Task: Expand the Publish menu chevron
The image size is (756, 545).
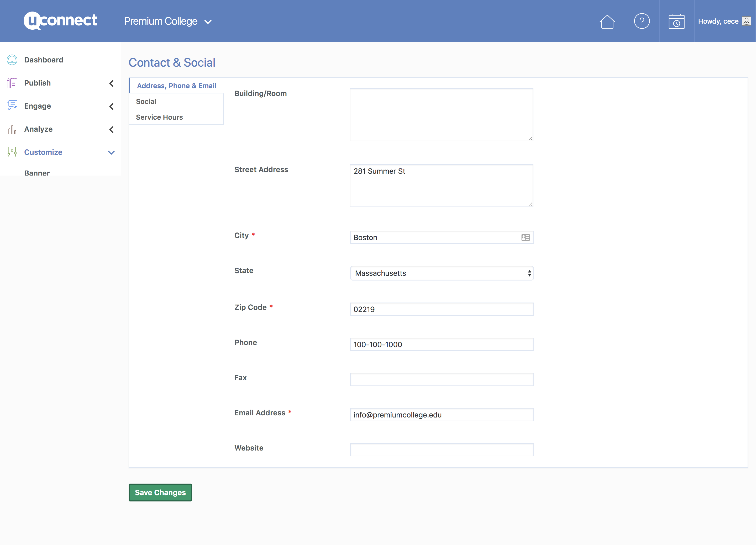Action: pos(111,83)
